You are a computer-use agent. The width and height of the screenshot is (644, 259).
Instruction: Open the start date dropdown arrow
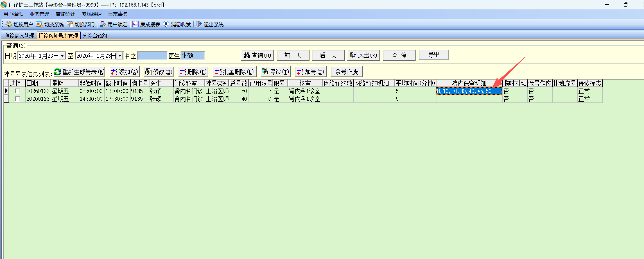click(x=62, y=56)
